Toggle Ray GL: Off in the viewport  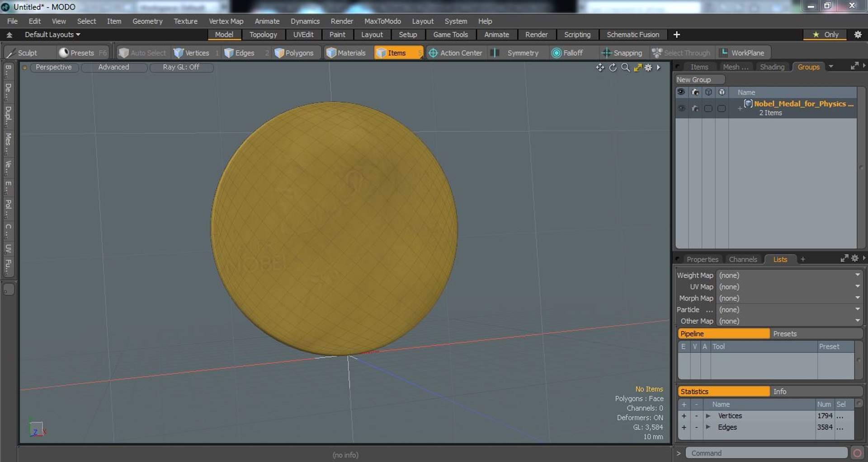[x=181, y=67]
